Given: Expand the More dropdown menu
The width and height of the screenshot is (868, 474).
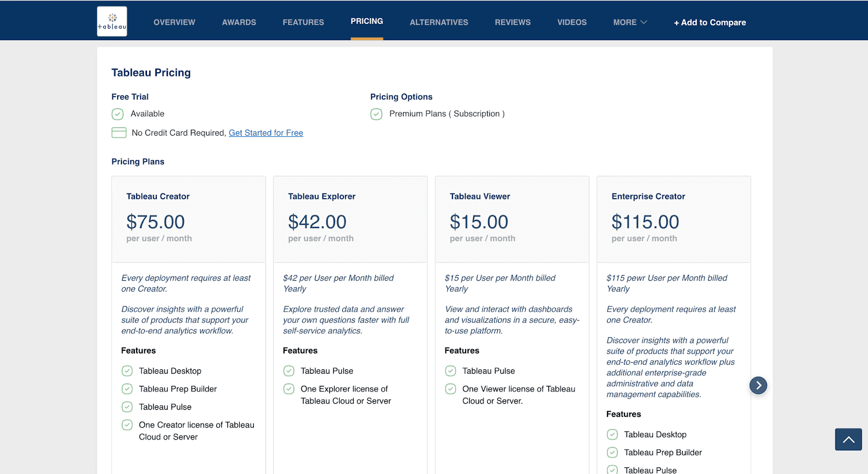Looking at the screenshot, I should 630,22.
